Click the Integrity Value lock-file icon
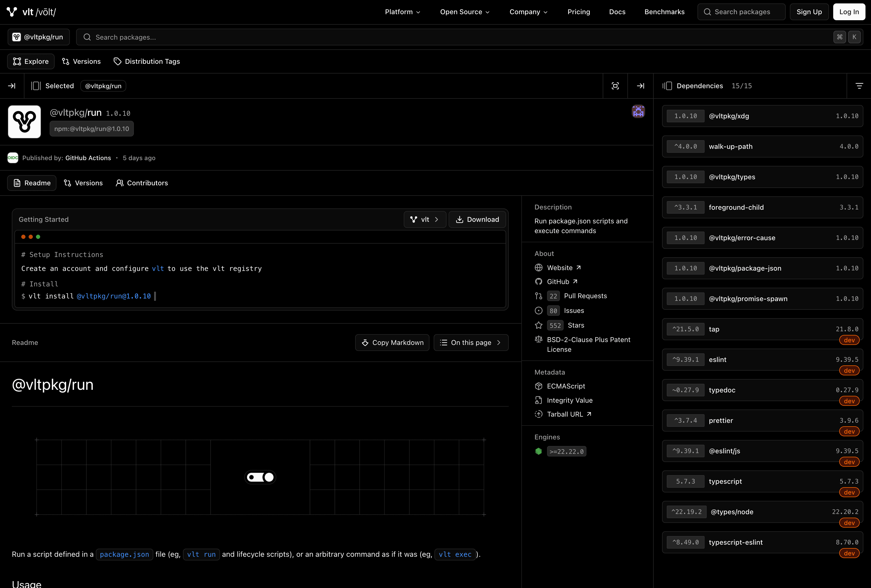The width and height of the screenshot is (871, 588). click(x=539, y=400)
